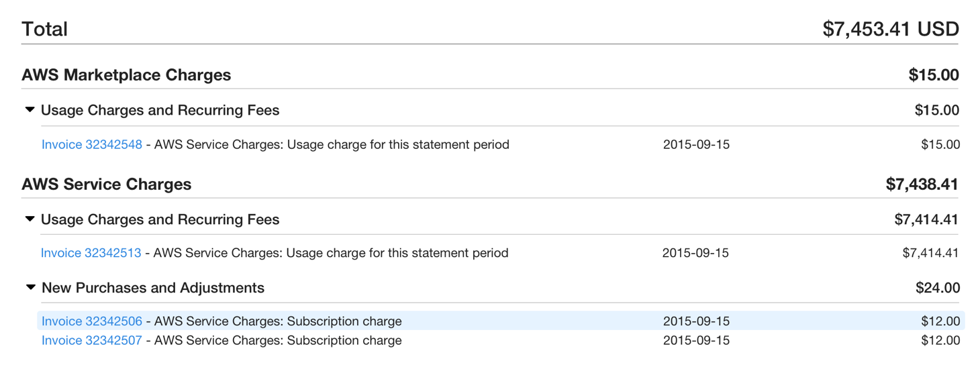Screen dimensions: 980x369
Task: Collapse AWS Service Usage Charges and Recurring Fees
Action: (x=30, y=219)
